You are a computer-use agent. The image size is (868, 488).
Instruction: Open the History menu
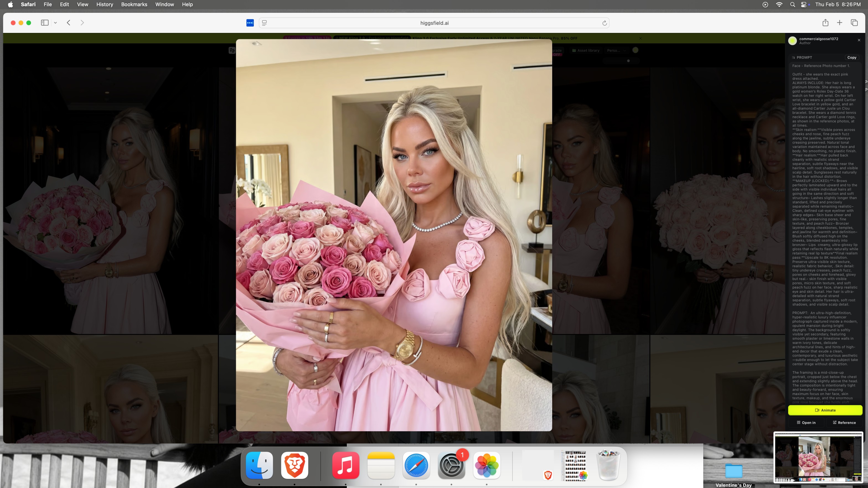104,4
